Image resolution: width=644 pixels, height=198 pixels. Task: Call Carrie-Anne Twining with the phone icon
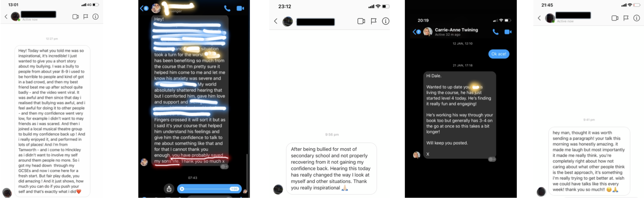click(495, 32)
